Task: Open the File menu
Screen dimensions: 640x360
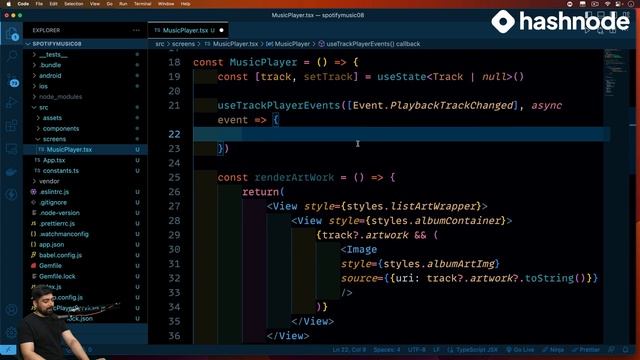Action: coord(39,4)
